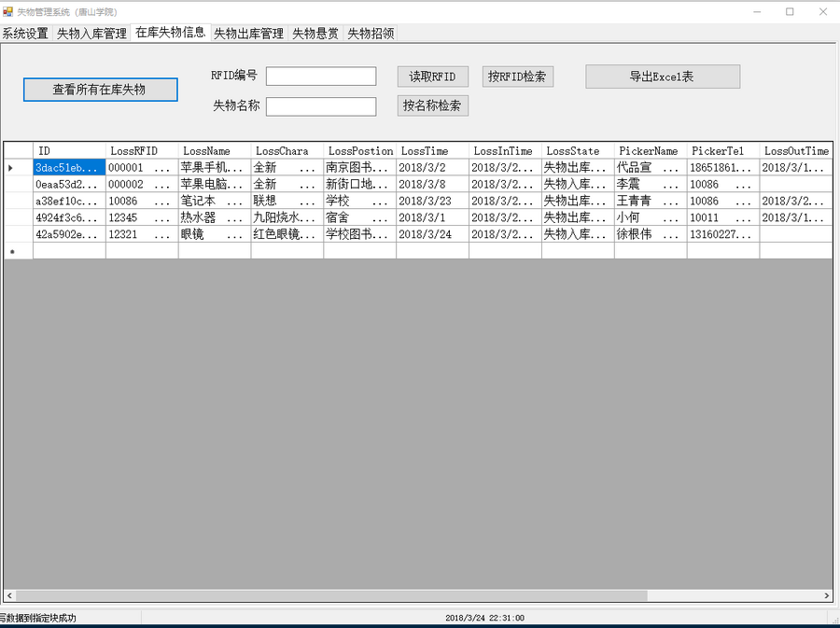Screen dimensions: 840x628
Task: Click the 查看所有在库失物 button
Action: click(x=100, y=90)
